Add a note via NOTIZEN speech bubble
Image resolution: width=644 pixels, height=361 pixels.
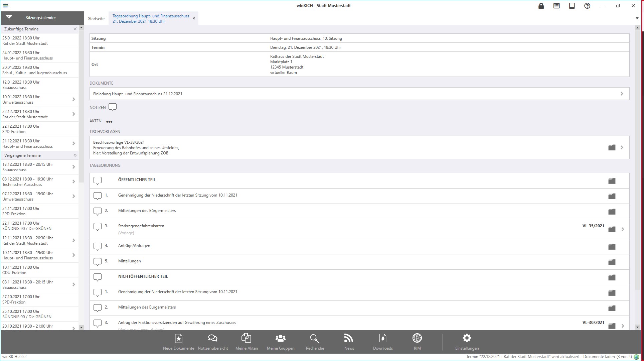113,107
